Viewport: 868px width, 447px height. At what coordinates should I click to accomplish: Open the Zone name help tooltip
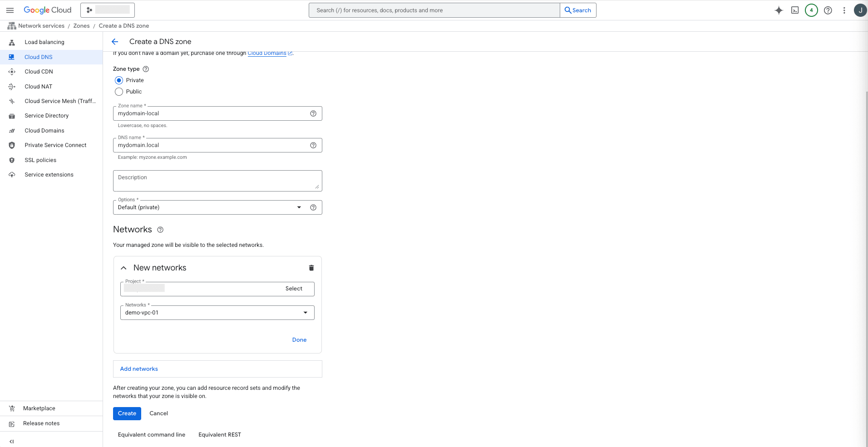coord(313,113)
